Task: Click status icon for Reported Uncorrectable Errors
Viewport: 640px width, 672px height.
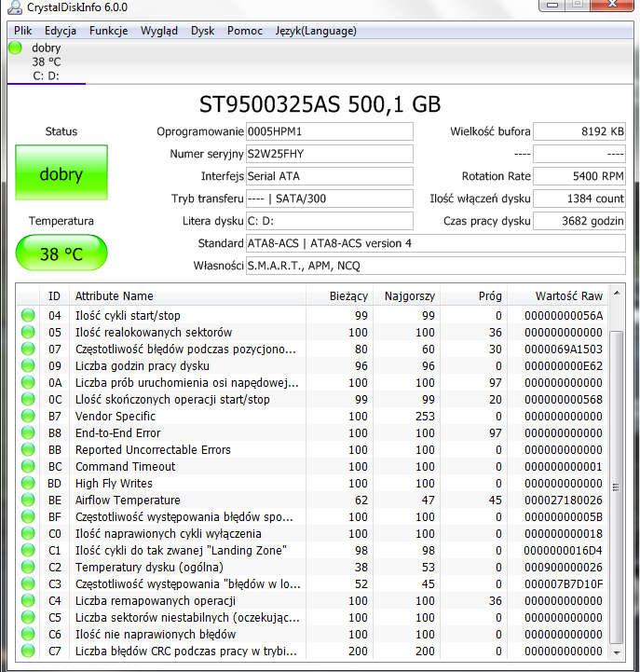Action: (28, 449)
